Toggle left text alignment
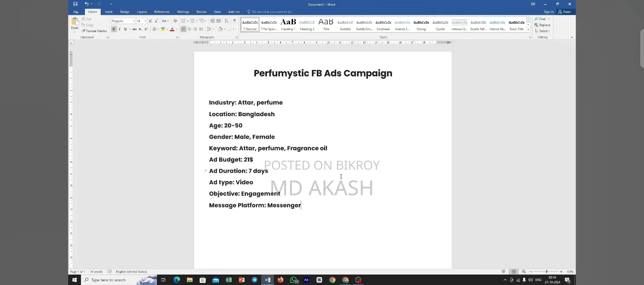The width and height of the screenshot is (644, 285). (183, 29)
